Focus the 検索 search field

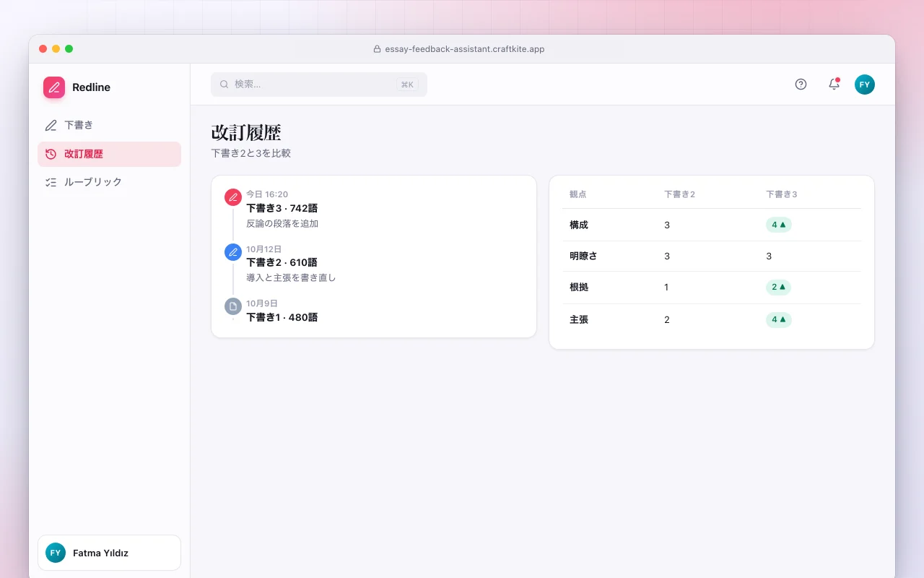[x=319, y=85]
